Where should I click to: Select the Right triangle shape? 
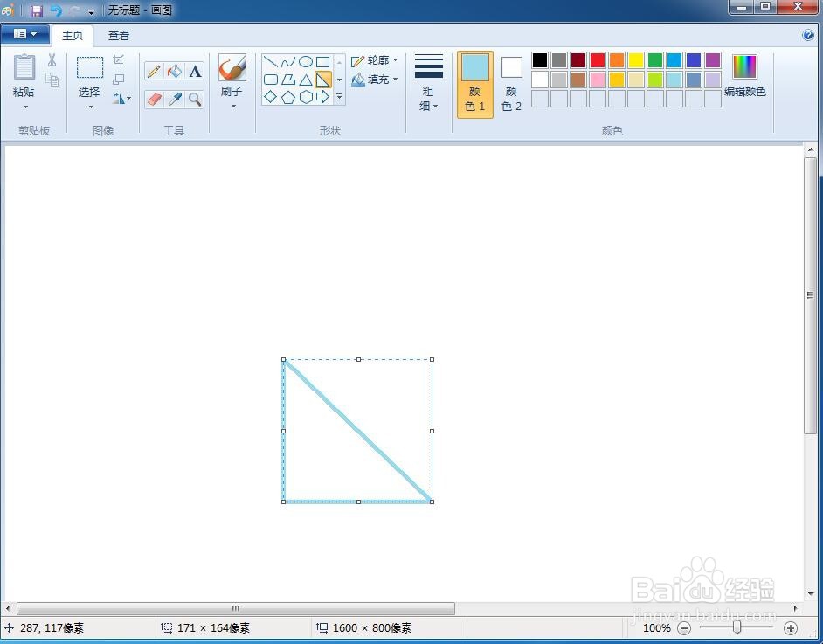[322, 80]
